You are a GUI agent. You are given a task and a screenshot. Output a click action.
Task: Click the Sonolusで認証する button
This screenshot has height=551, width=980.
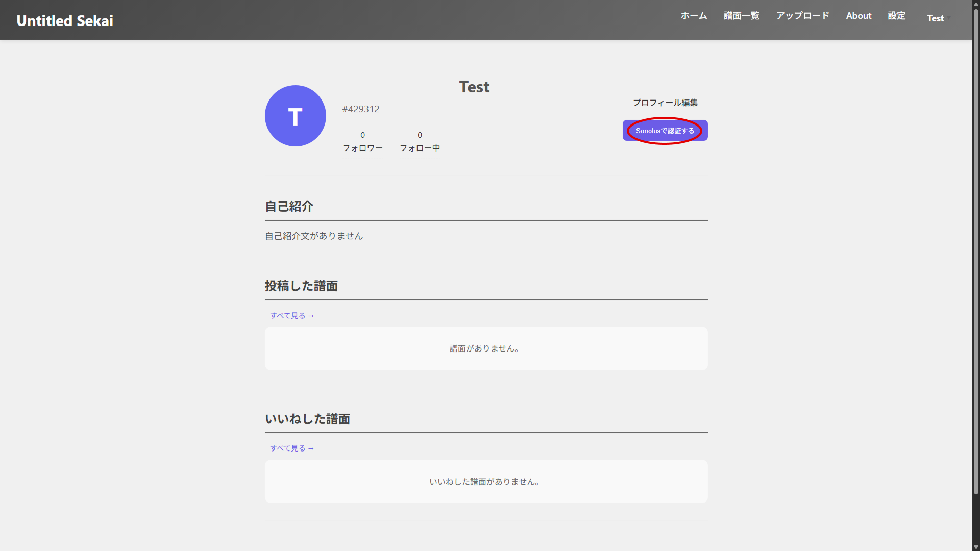[665, 131]
